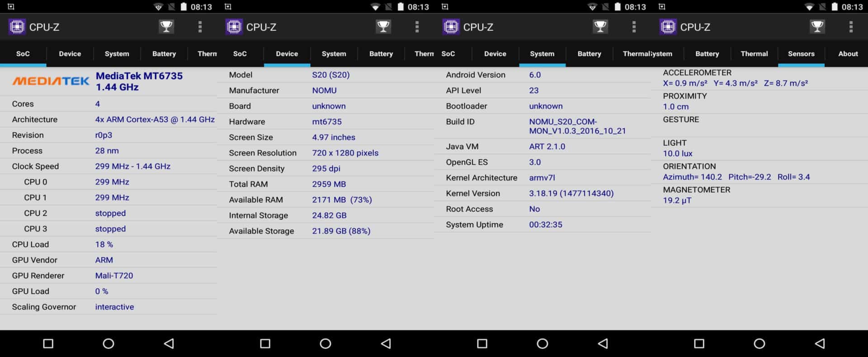Tap the System Uptime value 00:32:35
Screen dimensions: 868x357
[546, 224]
